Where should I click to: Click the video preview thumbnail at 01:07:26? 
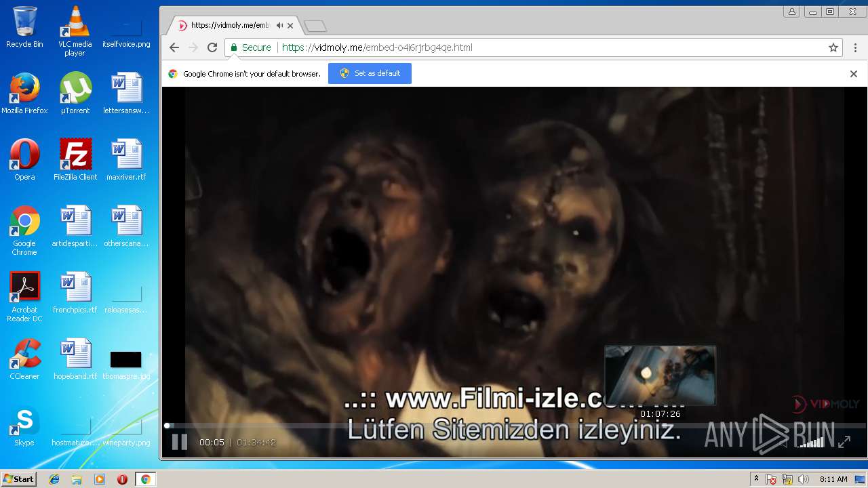pyautogui.click(x=660, y=375)
